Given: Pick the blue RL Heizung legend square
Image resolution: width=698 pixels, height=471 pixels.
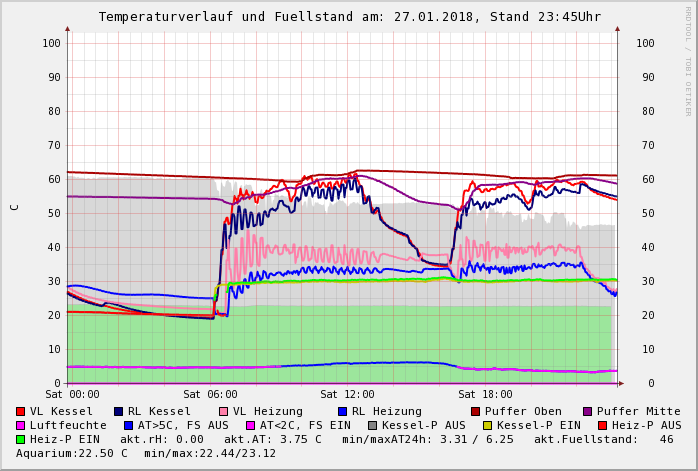Looking at the screenshot, I should (342, 411).
